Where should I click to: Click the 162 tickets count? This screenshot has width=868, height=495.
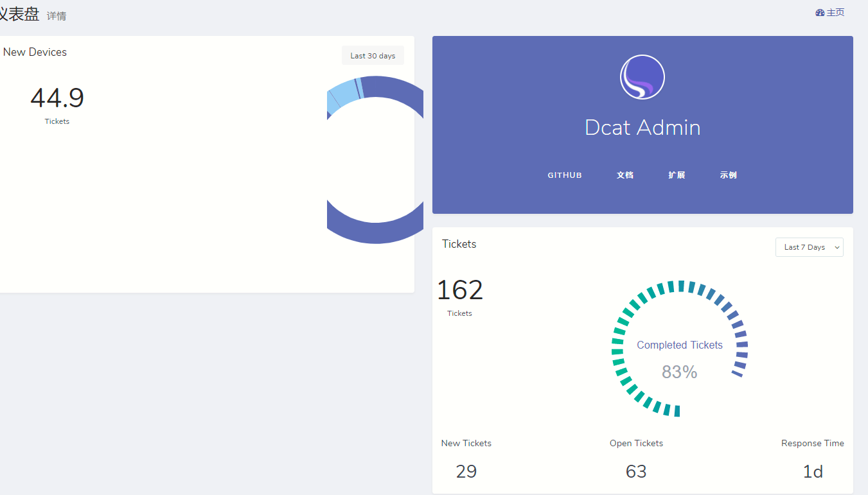click(460, 290)
